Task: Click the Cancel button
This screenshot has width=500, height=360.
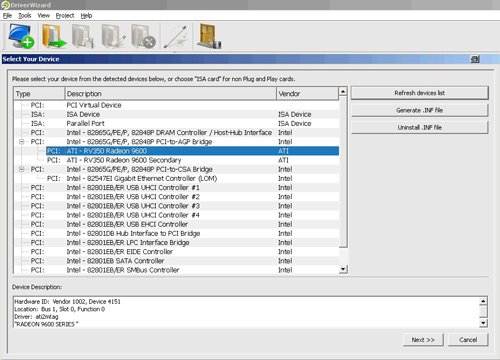Action: pyautogui.click(x=468, y=340)
